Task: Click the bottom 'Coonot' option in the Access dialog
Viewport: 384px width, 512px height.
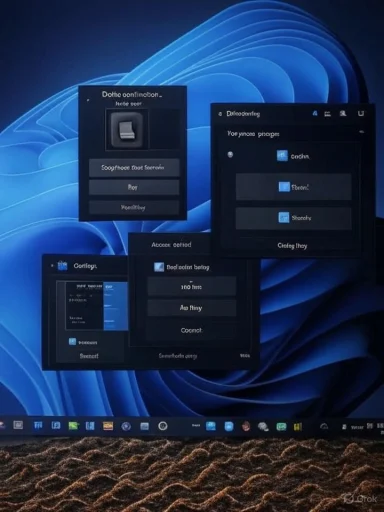Action: pos(191,330)
